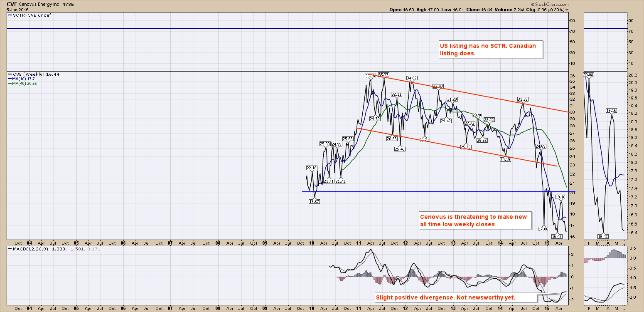This screenshot has width=644, height=312.
Task: Select the 25.00 high price label
Action: [x=325, y=144]
